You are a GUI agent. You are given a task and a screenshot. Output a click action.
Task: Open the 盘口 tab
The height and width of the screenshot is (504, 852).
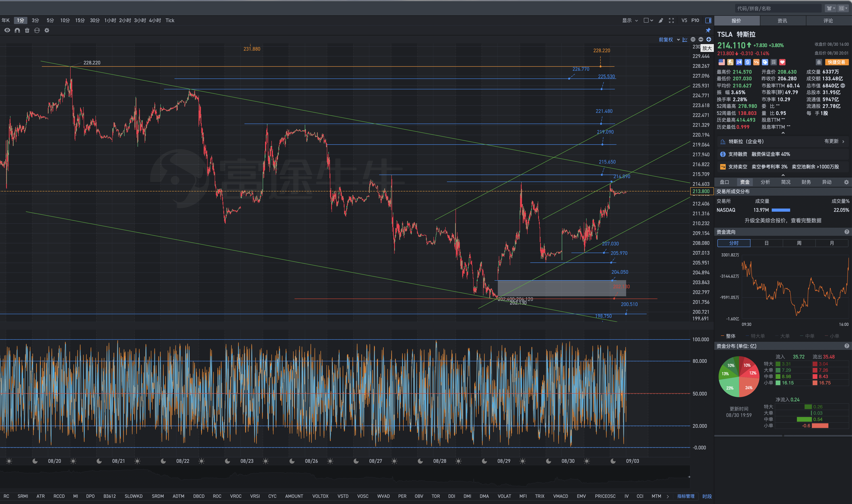pyautogui.click(x=724, y=182)
